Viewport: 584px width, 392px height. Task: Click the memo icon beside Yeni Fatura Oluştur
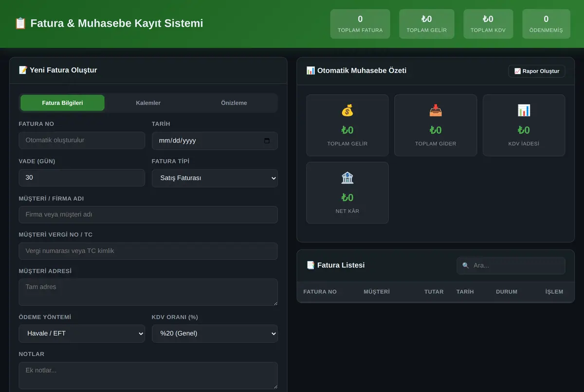point(23,70)
